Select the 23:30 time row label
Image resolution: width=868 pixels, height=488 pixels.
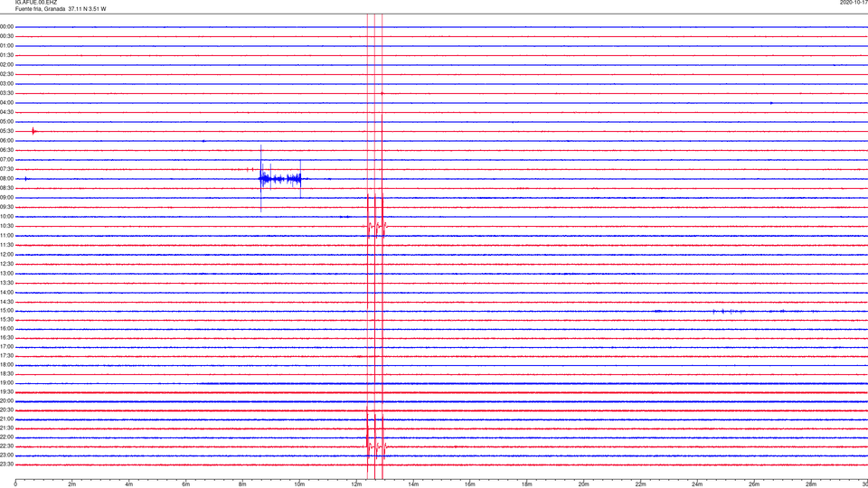(x=6, y=465)
